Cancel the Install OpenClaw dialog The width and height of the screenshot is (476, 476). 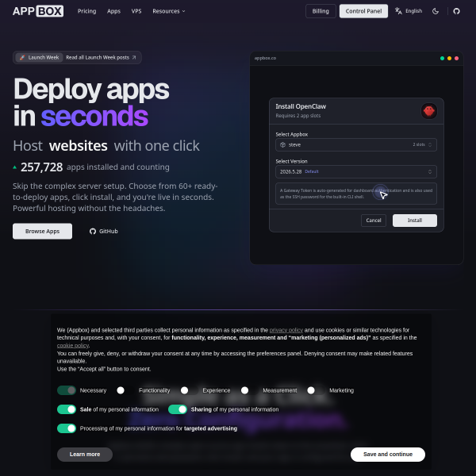[x=374, y=221]
